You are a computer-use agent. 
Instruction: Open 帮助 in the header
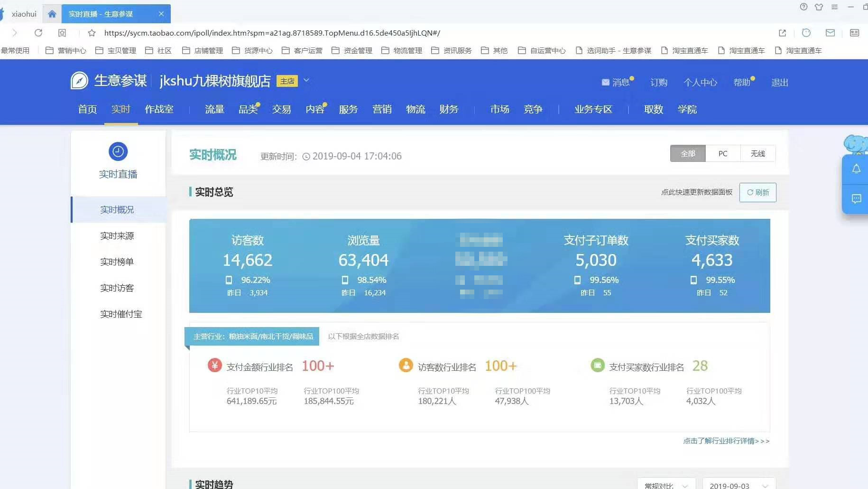tap(742, 82)
